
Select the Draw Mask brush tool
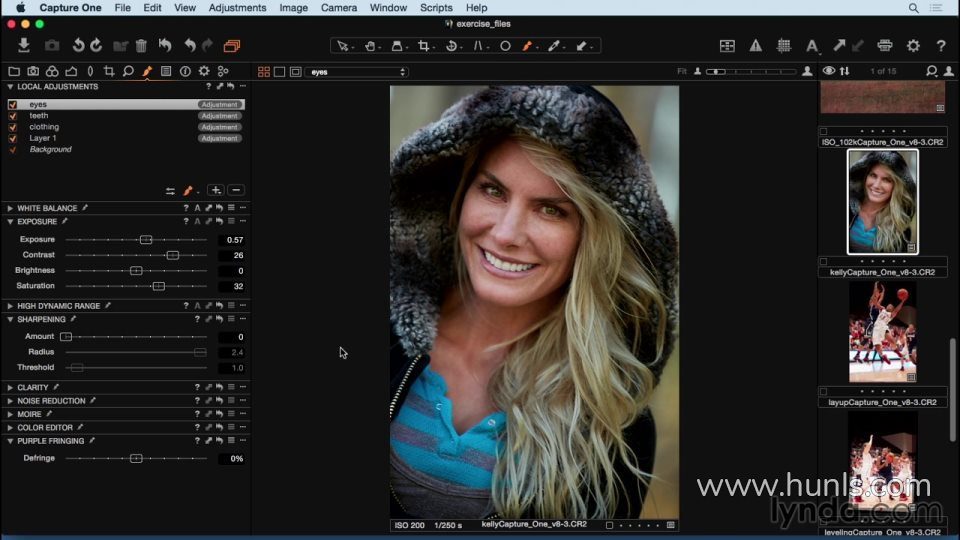click(527, 45)
